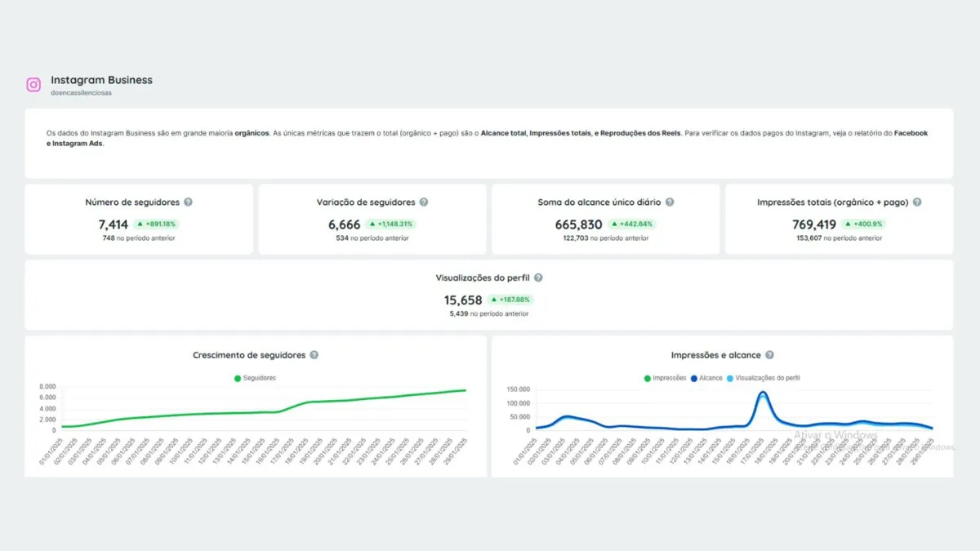Toggle the Impressões legend series

(x=666, y=378)
